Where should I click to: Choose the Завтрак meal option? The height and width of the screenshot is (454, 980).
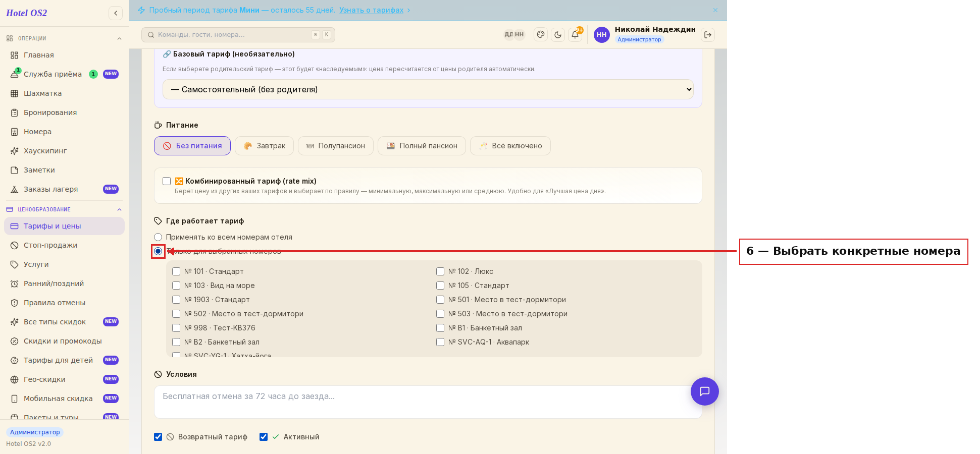265,146
